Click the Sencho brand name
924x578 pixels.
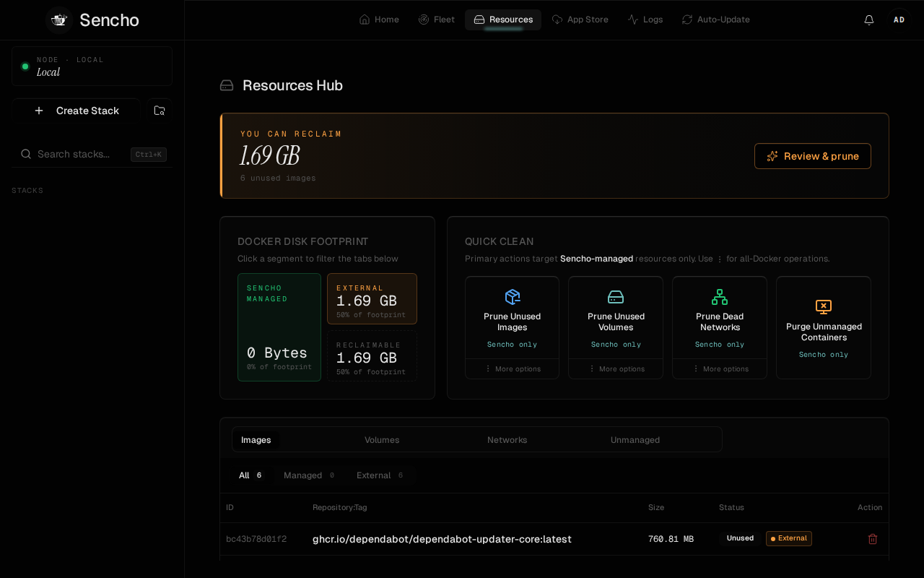(109, 20)
